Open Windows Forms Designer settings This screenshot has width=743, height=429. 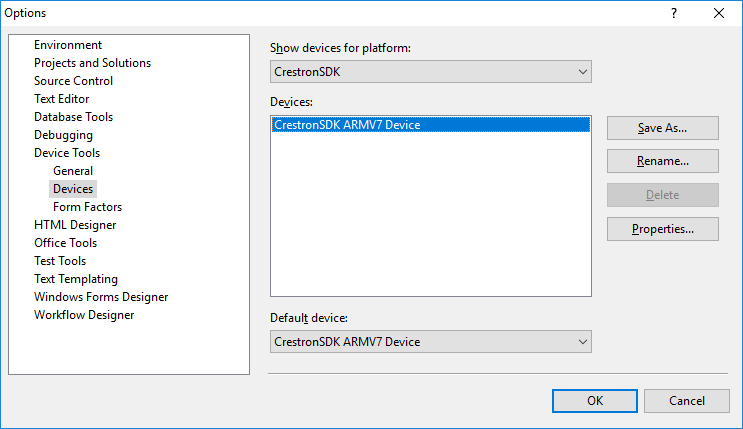(101, 297)
